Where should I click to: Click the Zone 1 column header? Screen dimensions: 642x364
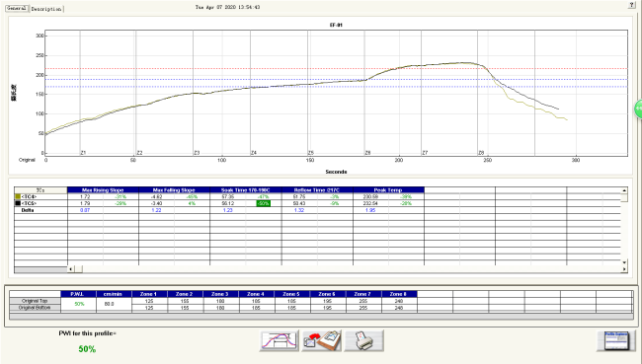[149, 294]
